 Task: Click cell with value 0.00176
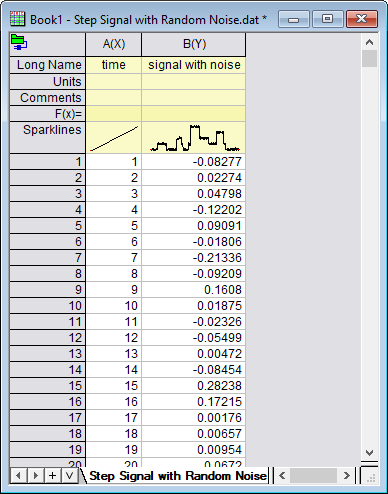(194, 418)
